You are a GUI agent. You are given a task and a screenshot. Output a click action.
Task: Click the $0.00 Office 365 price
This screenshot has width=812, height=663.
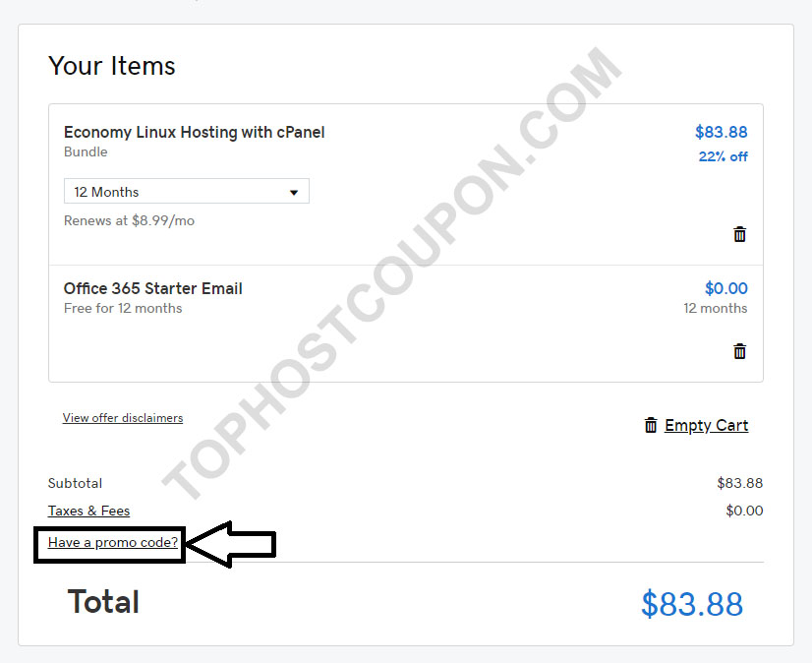(726, 288)
